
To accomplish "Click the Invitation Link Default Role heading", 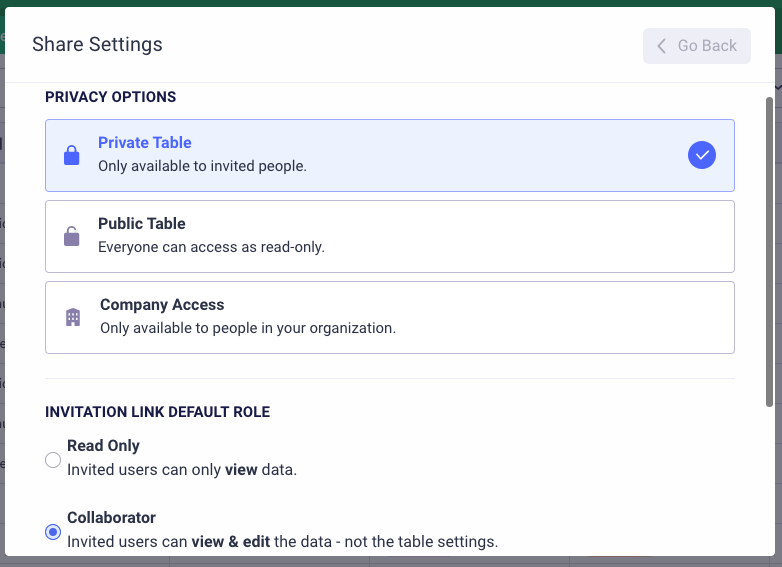I will 157,412.
